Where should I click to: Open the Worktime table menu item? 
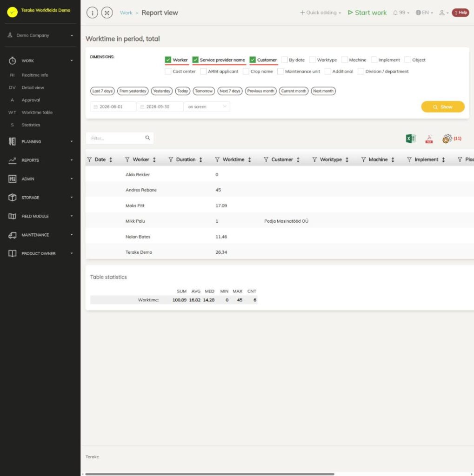point(37,112)
